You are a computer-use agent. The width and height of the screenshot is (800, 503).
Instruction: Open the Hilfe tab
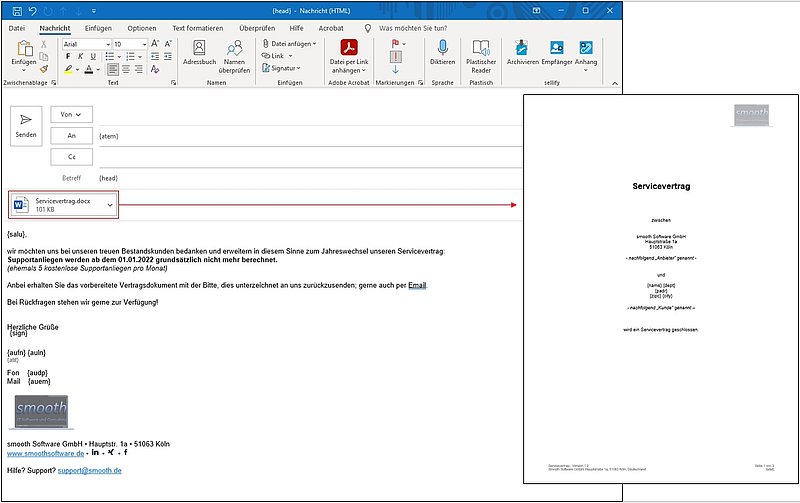296,28
